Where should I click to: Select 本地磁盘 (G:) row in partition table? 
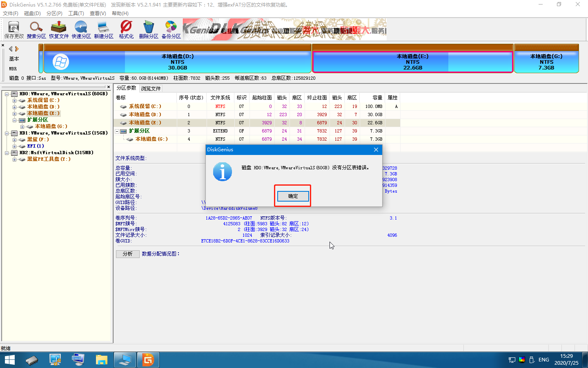pos(256,139)
